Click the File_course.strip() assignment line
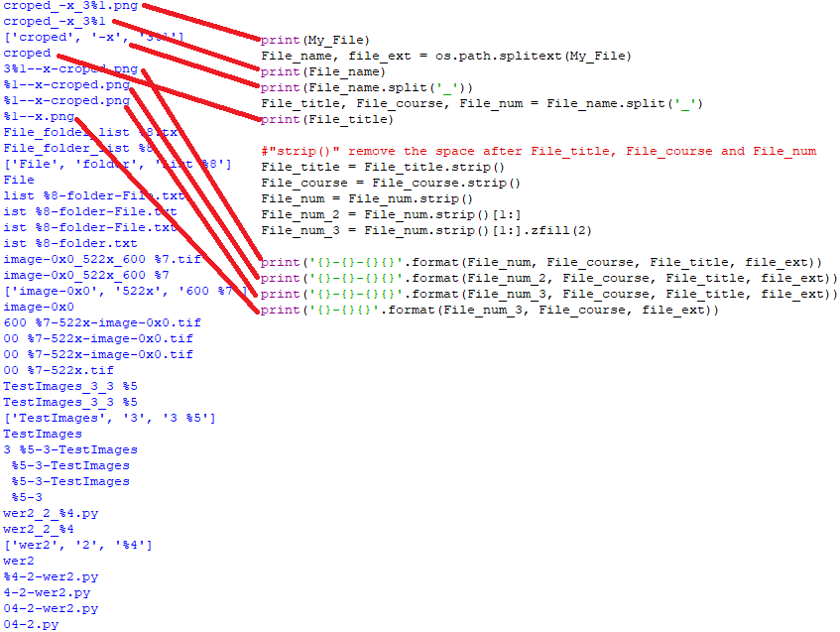This screenshot has height=632, width=840. (x=391, y=183)
